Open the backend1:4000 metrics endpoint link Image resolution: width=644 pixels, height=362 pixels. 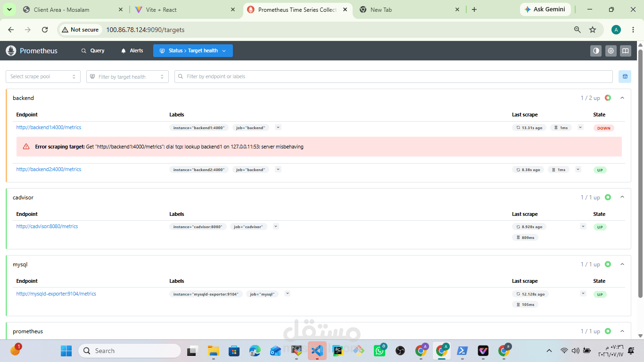coord(49,128)
